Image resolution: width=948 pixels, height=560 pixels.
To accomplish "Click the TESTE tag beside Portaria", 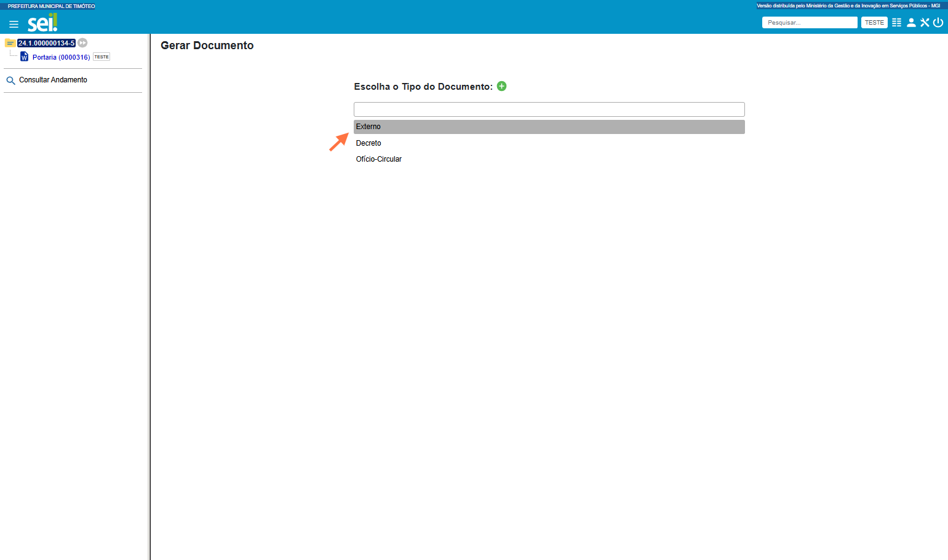I will [x=102, y=57].
